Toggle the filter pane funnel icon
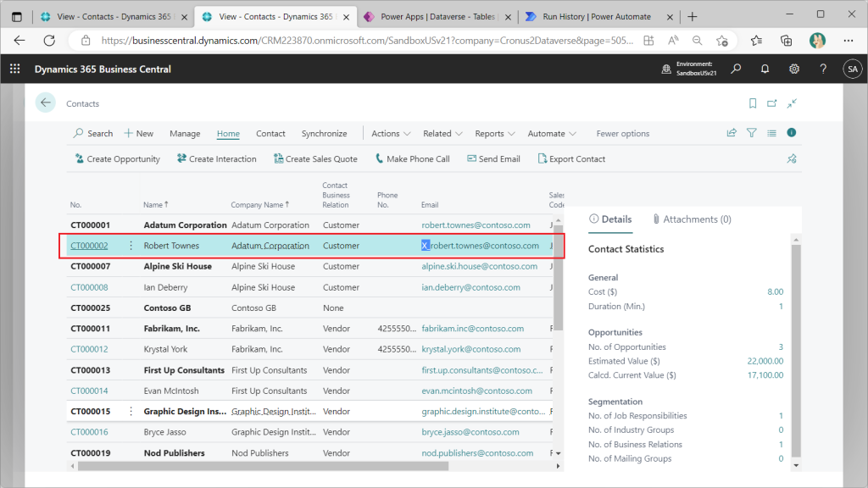The image size is (868, 488). click(752, 133)
